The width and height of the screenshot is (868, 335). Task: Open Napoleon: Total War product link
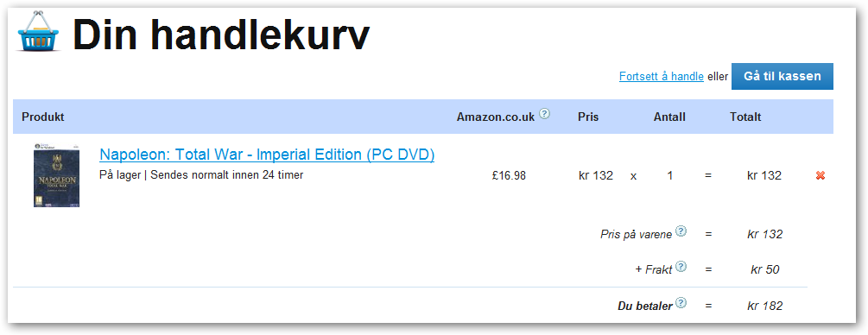267,155
